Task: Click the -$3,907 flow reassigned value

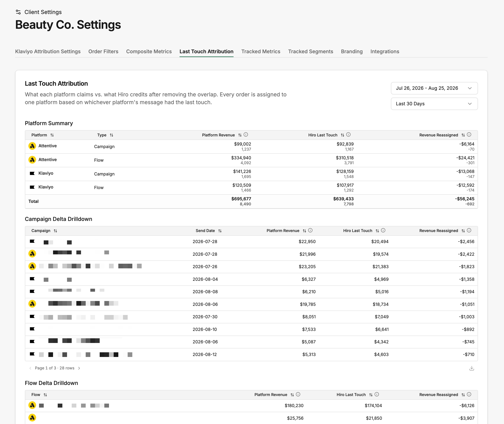Action: (466, 418)
